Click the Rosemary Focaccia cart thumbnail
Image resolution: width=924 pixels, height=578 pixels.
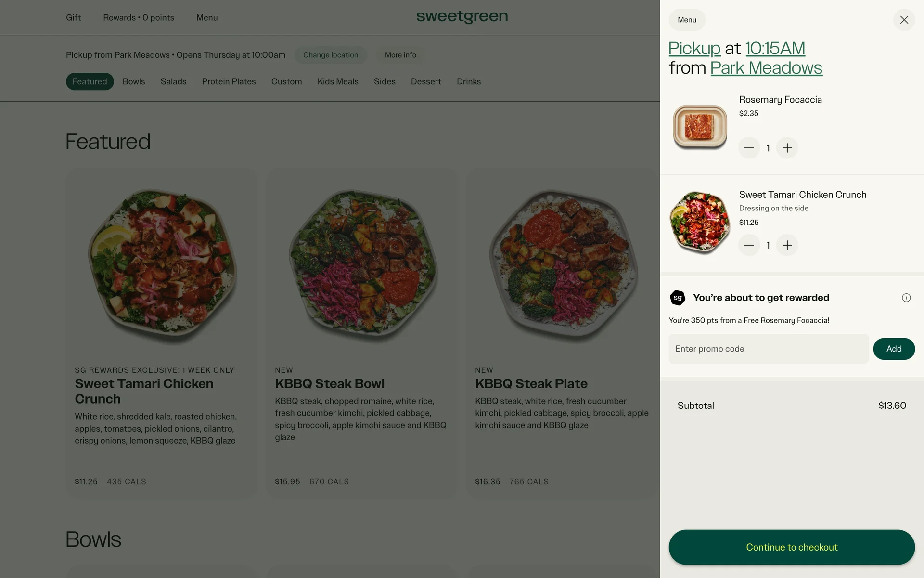pyautogui.click(x=700, y=127)
